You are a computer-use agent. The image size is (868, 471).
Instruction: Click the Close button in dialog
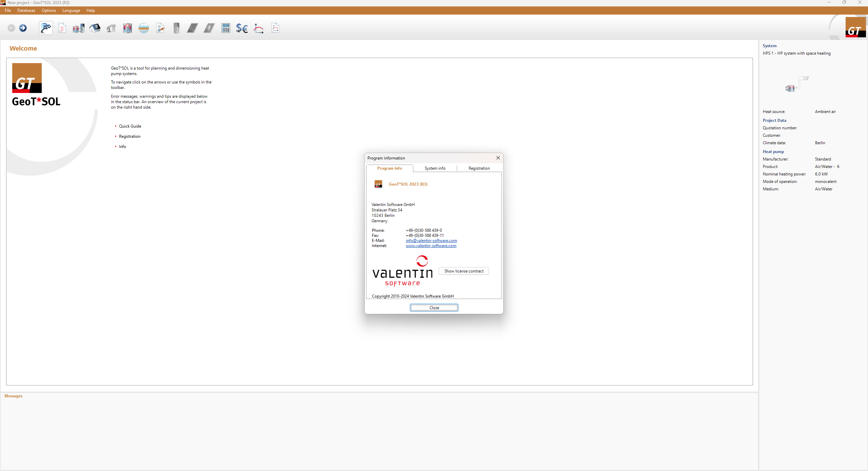[434, 307]
